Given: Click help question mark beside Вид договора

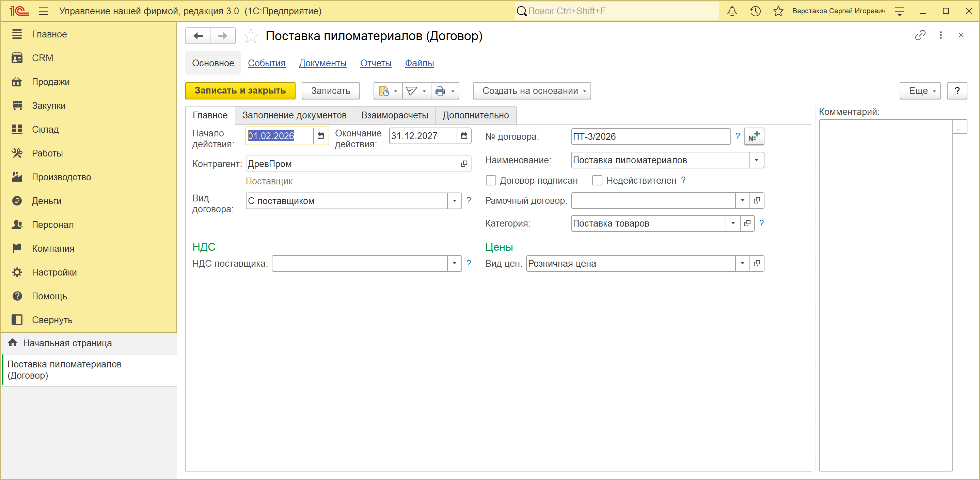Looking at the screenshot, I should 469,200.
